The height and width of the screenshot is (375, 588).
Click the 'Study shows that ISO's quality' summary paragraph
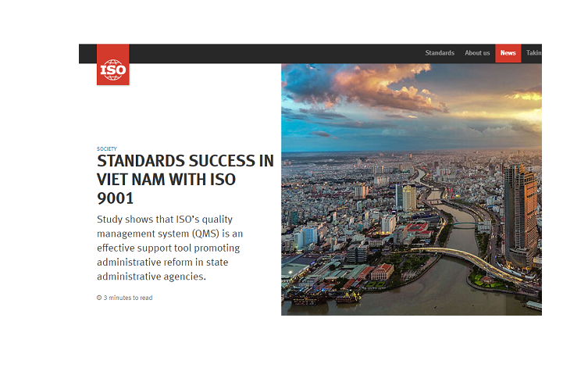(x=170, y=248)
